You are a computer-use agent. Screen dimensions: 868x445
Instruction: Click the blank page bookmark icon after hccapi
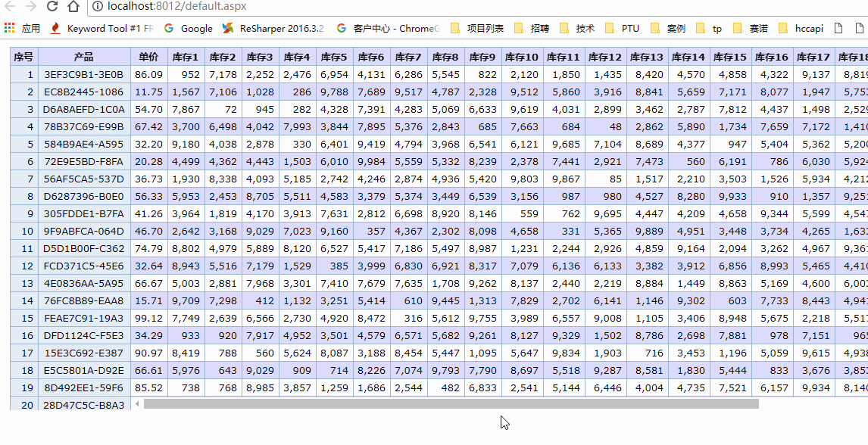[838, 28]
